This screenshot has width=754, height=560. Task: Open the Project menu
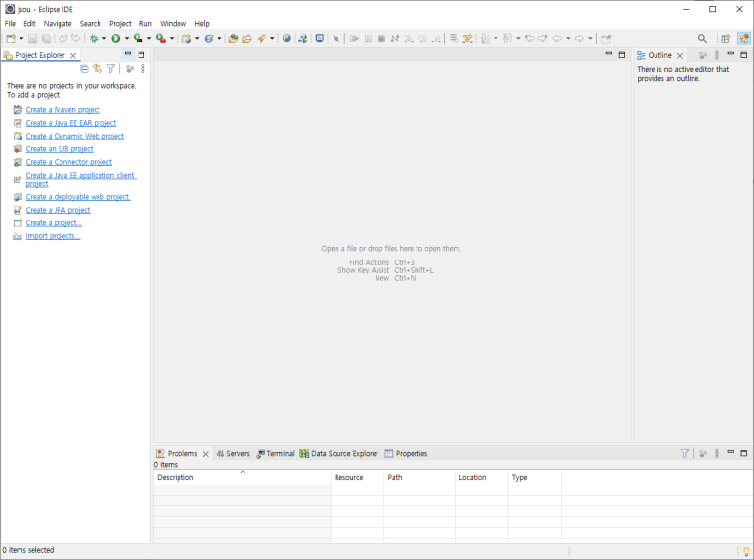click(x=120, y=24)
